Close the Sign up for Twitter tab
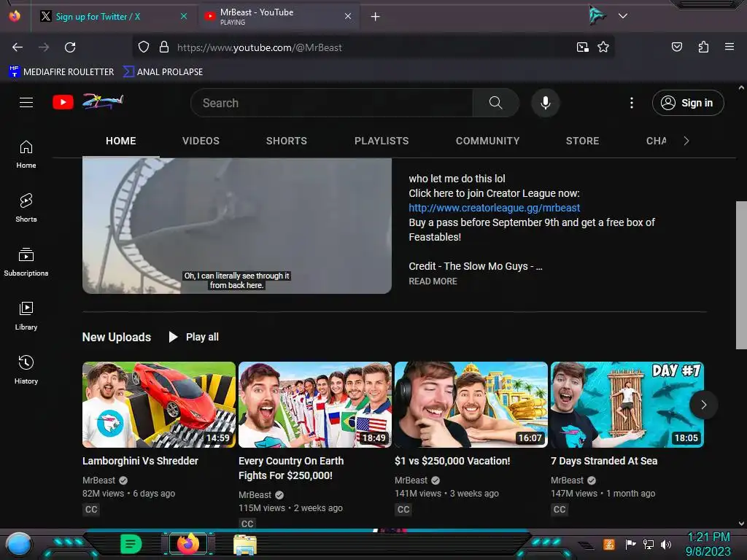 pos(184,16)
